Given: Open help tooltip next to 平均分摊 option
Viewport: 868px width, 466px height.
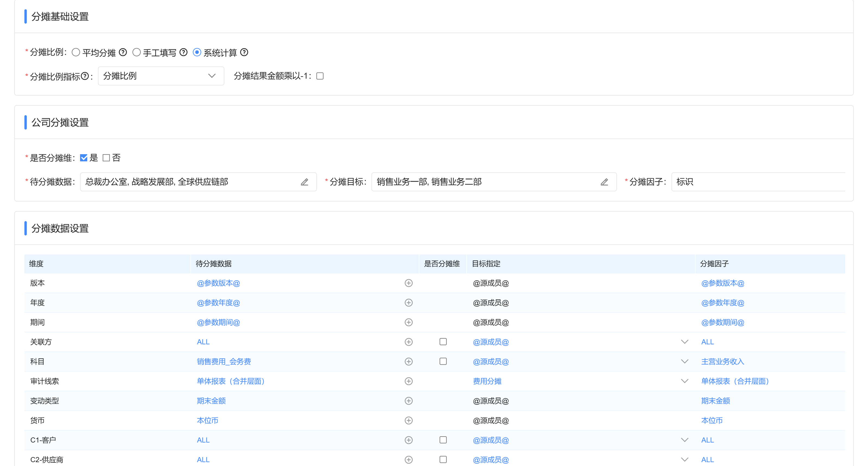Looking at the screenshot, I should (x=123, y=52).
